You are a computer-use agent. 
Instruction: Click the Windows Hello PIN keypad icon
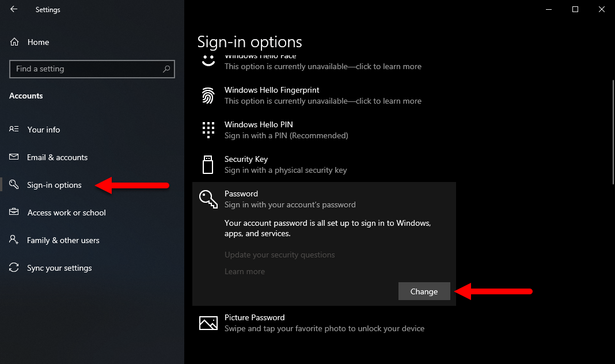click(208, 130)
